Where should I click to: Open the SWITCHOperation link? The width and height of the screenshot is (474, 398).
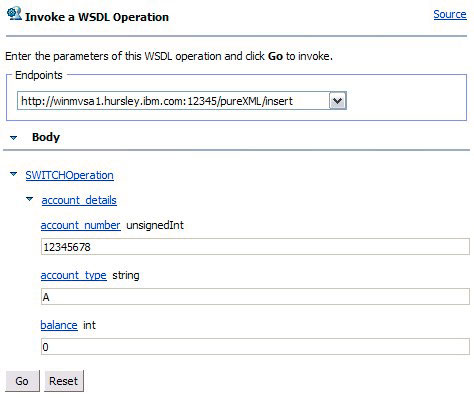coord(69,175)
